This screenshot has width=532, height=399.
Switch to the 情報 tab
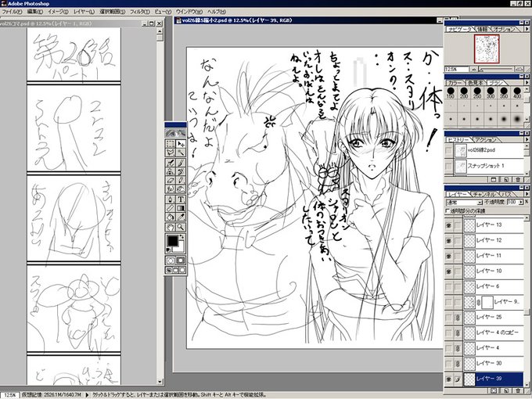coord(483,30)
